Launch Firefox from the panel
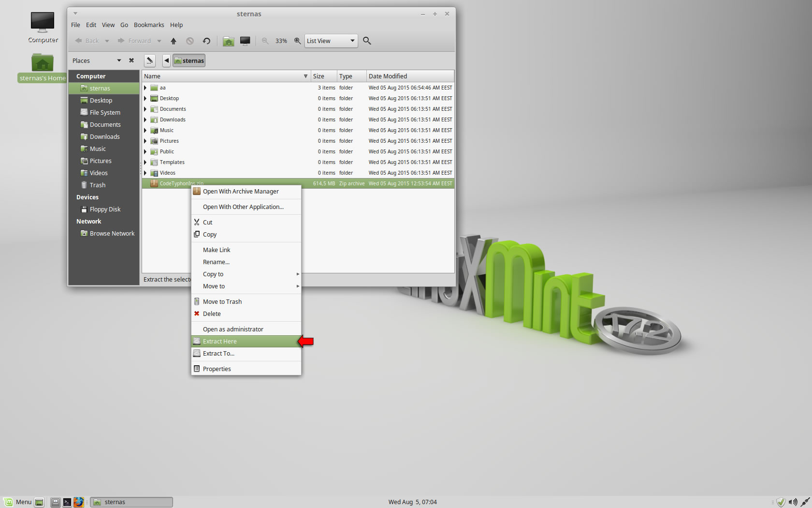This screenshot has height=508, width=812. pos(79,502)
